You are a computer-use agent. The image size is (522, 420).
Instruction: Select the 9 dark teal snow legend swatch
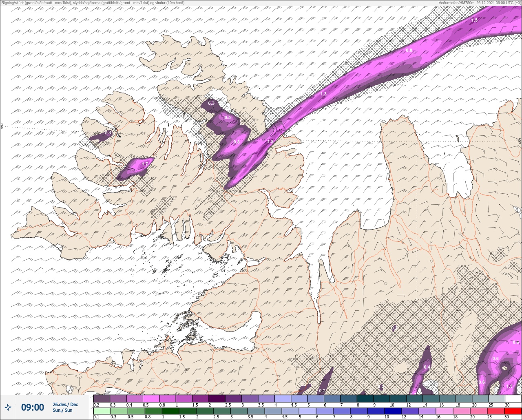coord(381,398)
